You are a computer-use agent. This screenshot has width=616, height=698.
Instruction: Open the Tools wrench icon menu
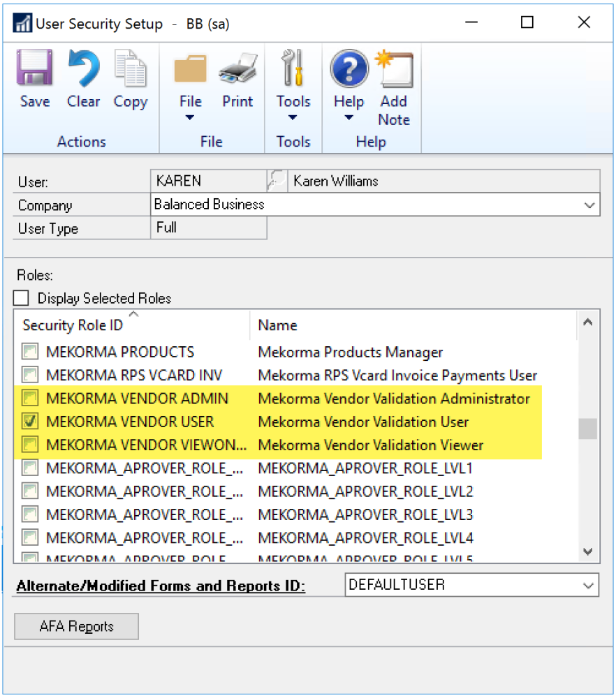click(x=293, y=68)
